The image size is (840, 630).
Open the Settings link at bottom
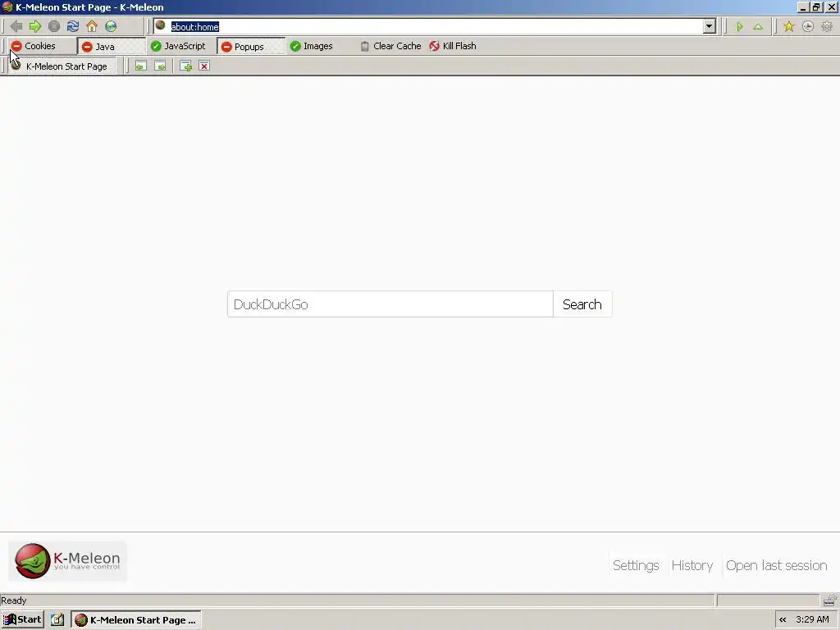tap(636, 565)
